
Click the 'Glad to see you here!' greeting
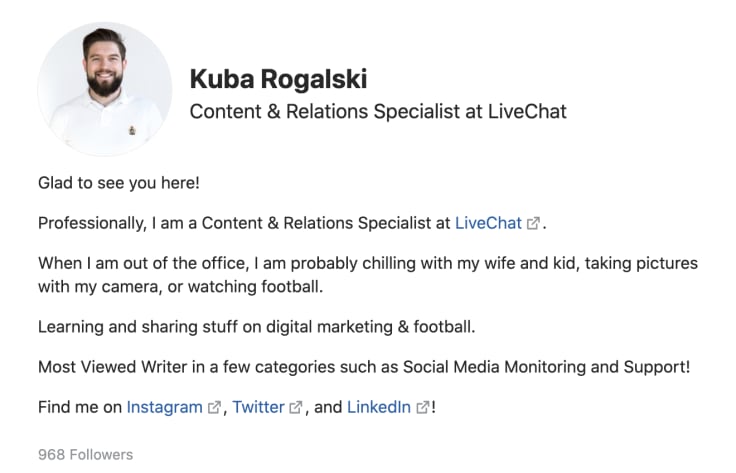(x=119, y=183)
